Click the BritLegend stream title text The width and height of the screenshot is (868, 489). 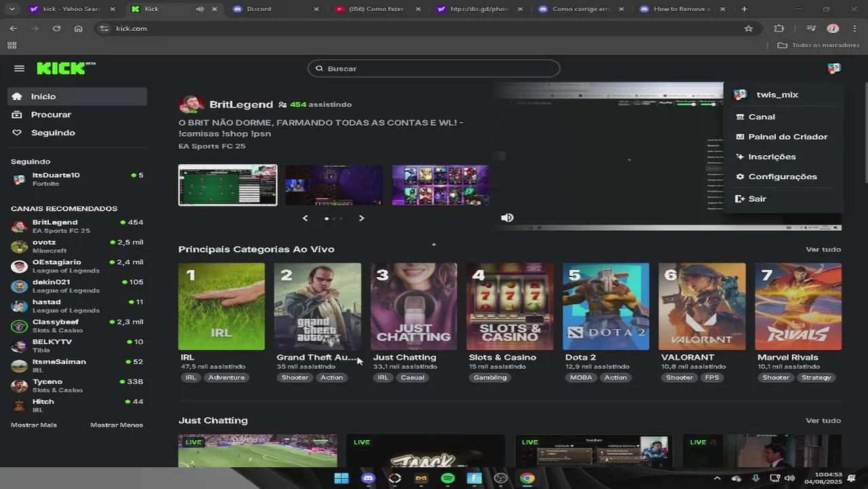[321, 128]
